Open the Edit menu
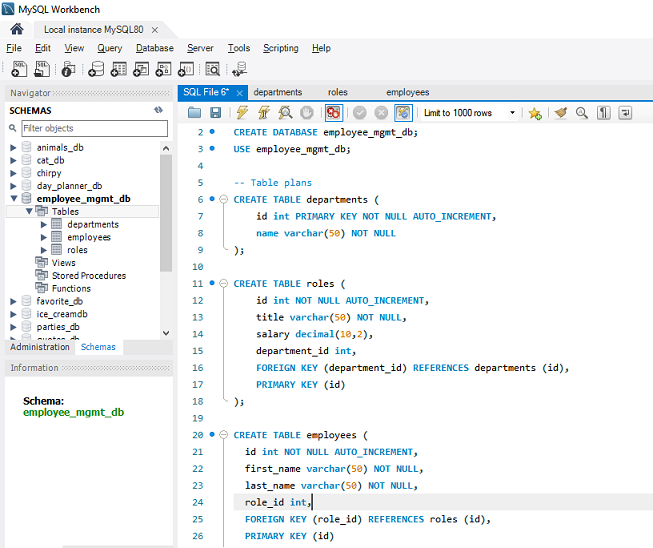 click(x=42, y=48)
